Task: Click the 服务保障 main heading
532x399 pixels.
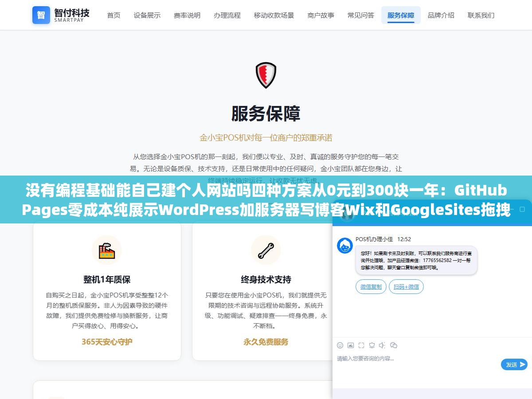Action: (x=266, y=114)
